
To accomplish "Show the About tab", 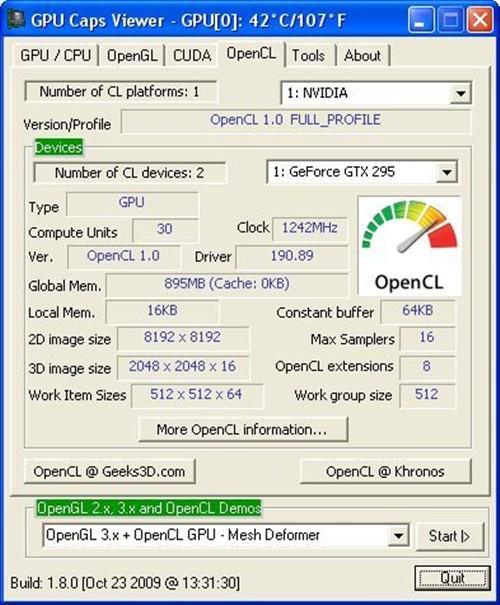I will [x=363, y=56].
